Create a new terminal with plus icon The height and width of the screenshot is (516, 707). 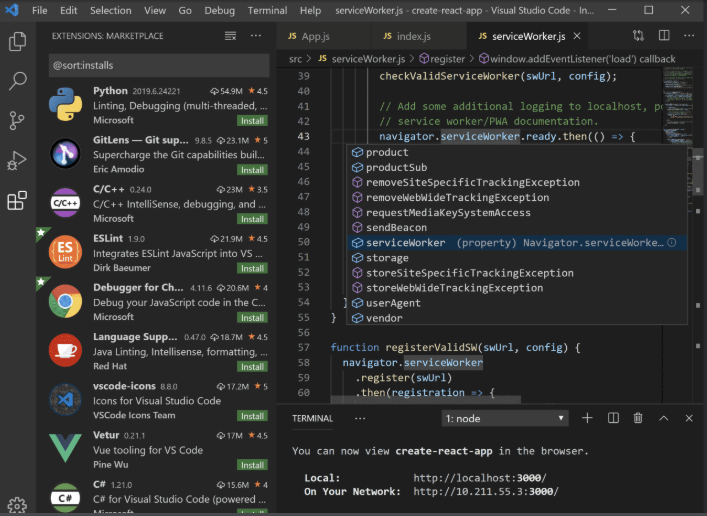pyautogui.click(x=587, y=418)
